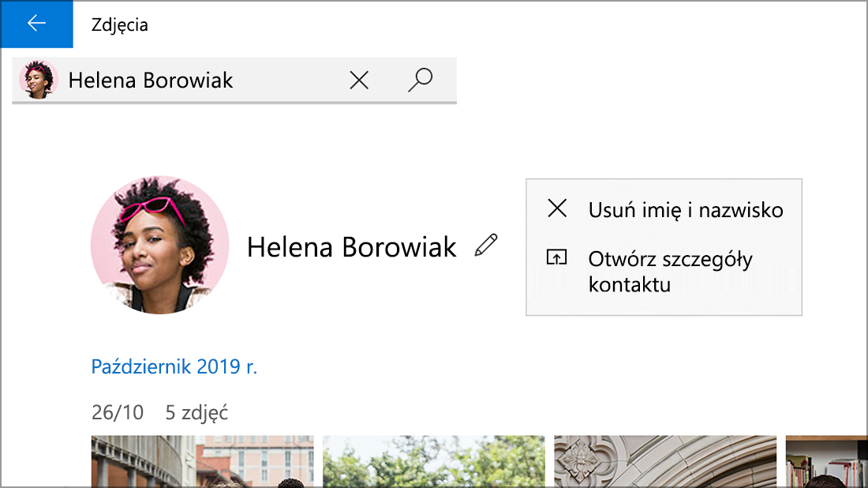Open the first photo thumbnail with buildings

coord(203,461)
